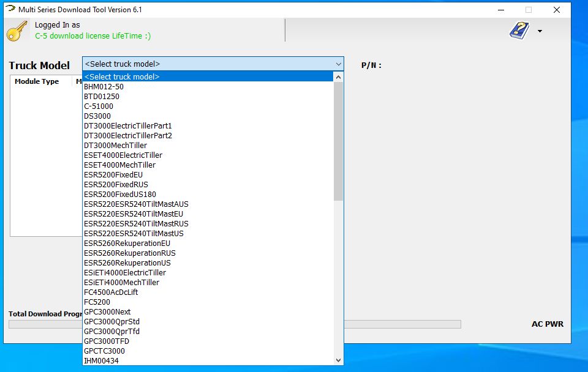Choose GPCTC3000 truck model
The width and height of the screenshot is (588, 372).
click(208, 351)
